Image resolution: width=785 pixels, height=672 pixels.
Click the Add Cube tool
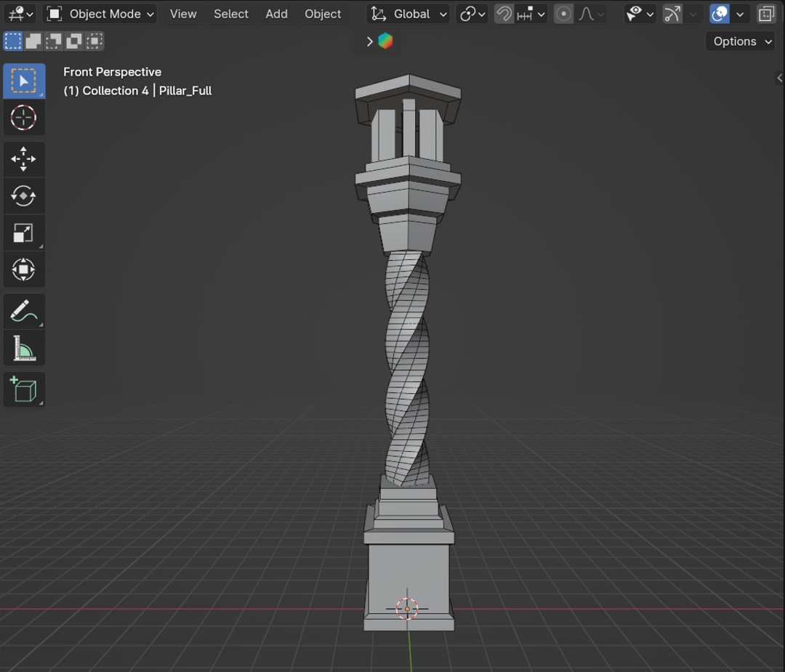(23, 390)
